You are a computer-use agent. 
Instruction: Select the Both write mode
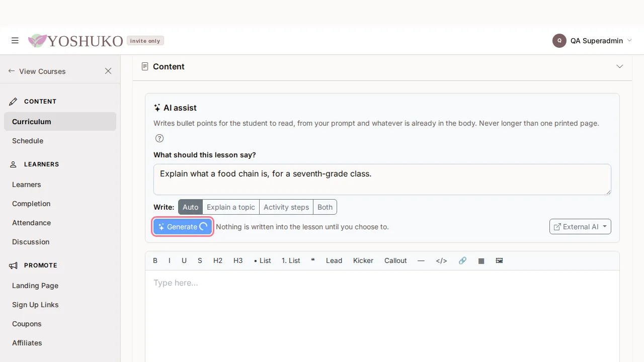click(x=325, y=207)
